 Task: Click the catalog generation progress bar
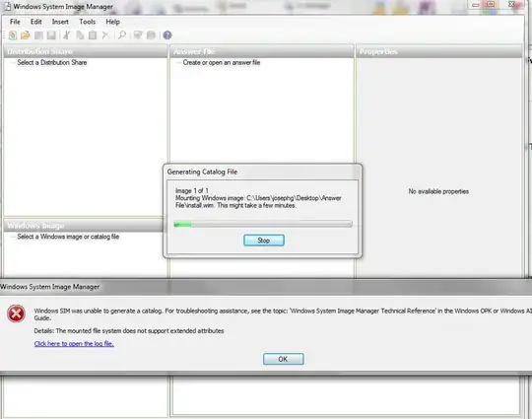[263, 224]
